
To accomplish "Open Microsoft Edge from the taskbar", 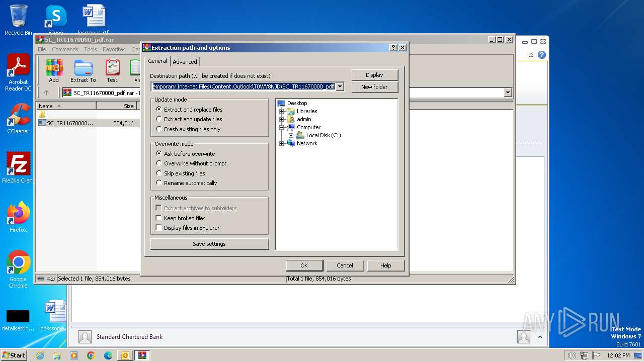I will tap(108, 355).
